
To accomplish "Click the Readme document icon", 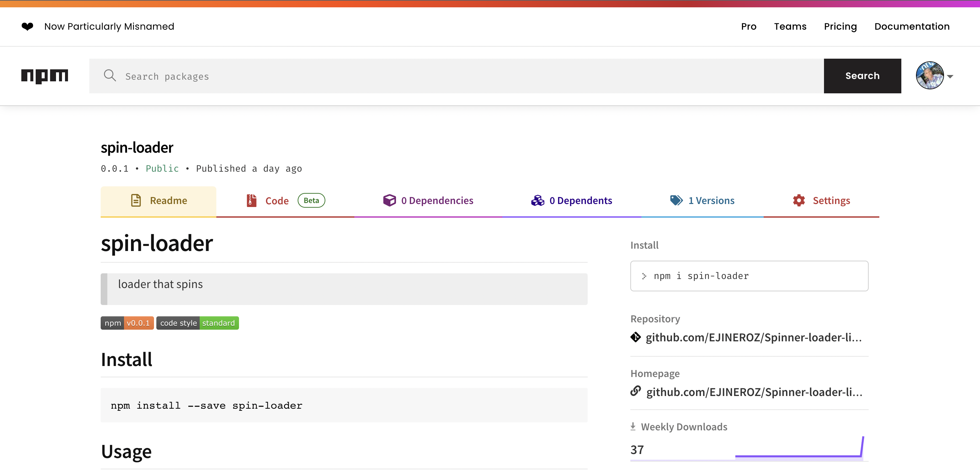I will [136, 200].
